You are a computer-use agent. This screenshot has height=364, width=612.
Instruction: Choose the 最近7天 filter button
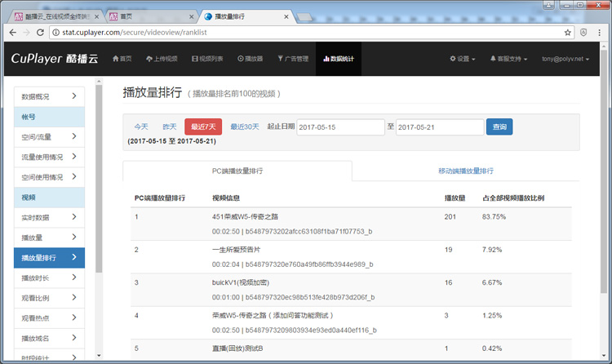[x=203, y=127]
